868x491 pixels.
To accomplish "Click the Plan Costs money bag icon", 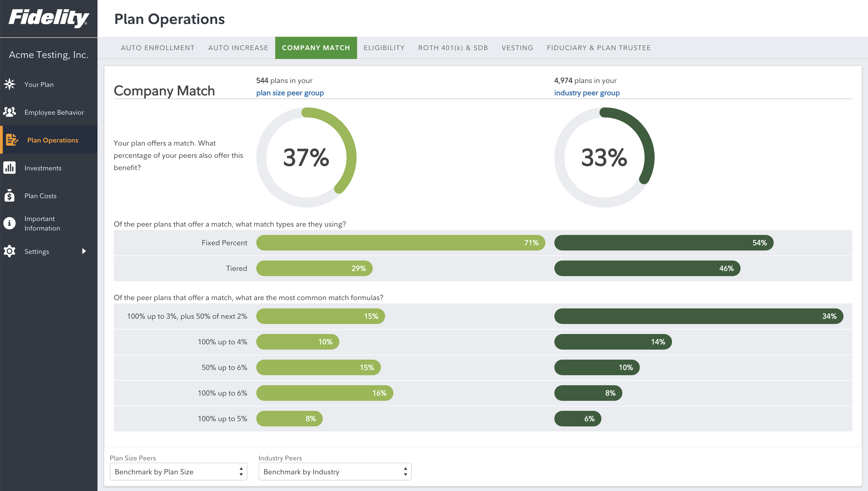I will click(9, 196).
